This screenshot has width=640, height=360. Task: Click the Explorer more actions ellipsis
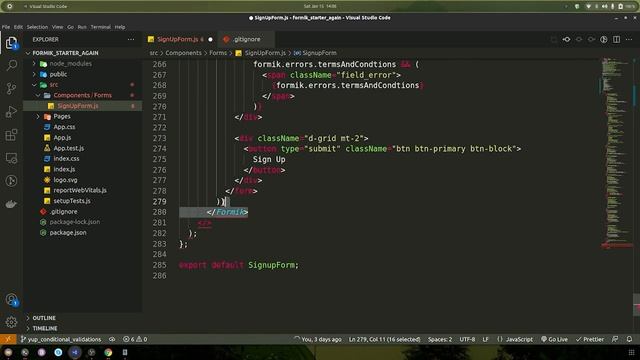pyautogui.click(x=131, y=40)
